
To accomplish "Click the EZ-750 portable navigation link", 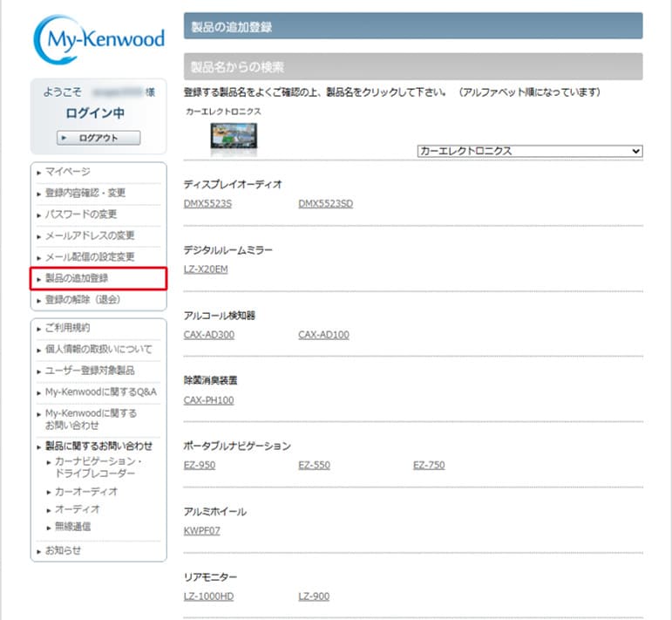I will pos(429,466).
